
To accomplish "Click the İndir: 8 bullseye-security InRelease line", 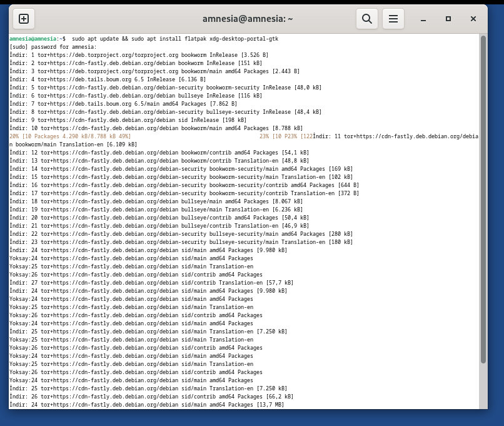I will 166,112.
